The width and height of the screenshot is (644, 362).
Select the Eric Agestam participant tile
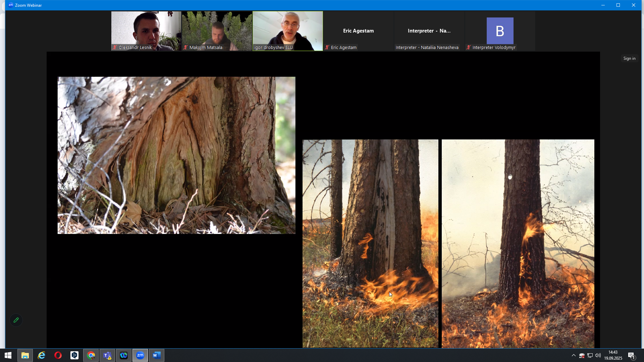(x=359, y=31)
